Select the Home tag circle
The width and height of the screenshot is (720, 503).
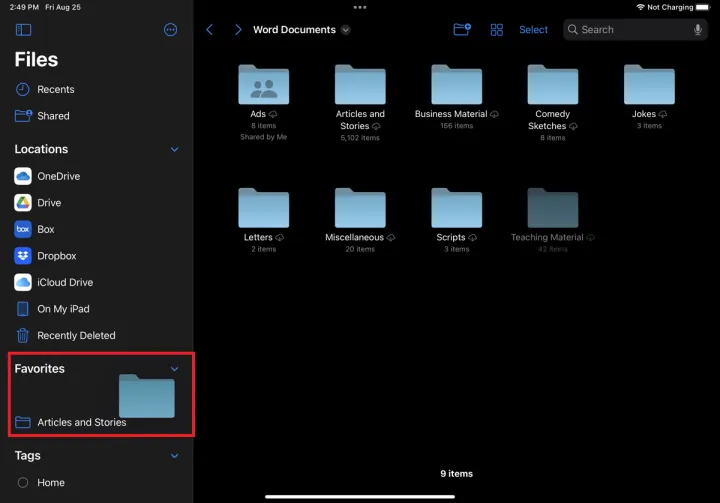coord(23,482)
